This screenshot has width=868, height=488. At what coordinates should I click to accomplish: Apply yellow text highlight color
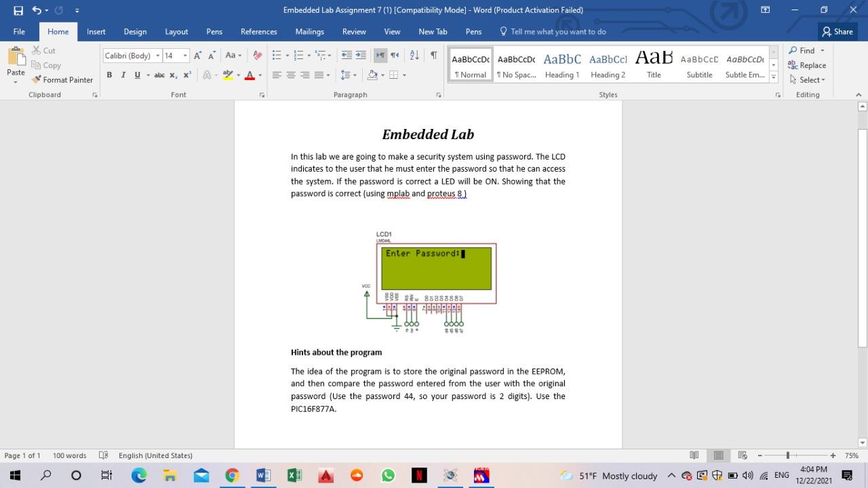[228, 75]
